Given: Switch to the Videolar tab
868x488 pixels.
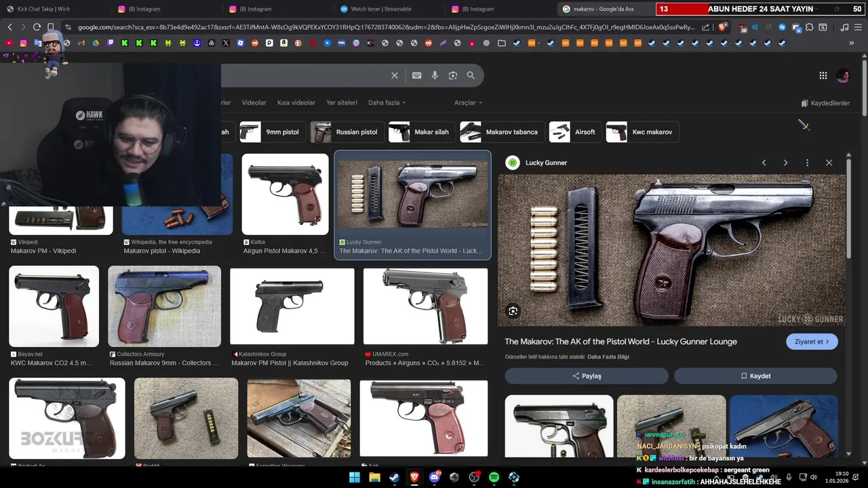Looking at the screenshot, I should (254, 102).
